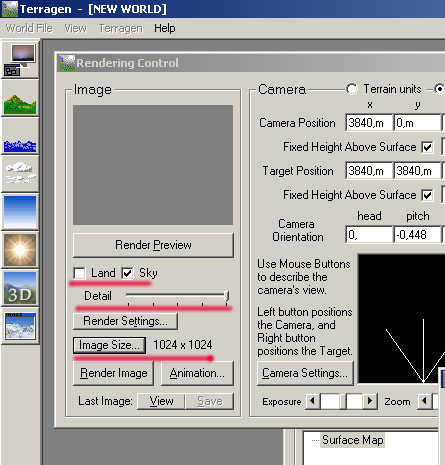Image resolution: width=445 pixels, height=465 pixels.
Task: Click the Detail slider handle
Action: point(227,296)
